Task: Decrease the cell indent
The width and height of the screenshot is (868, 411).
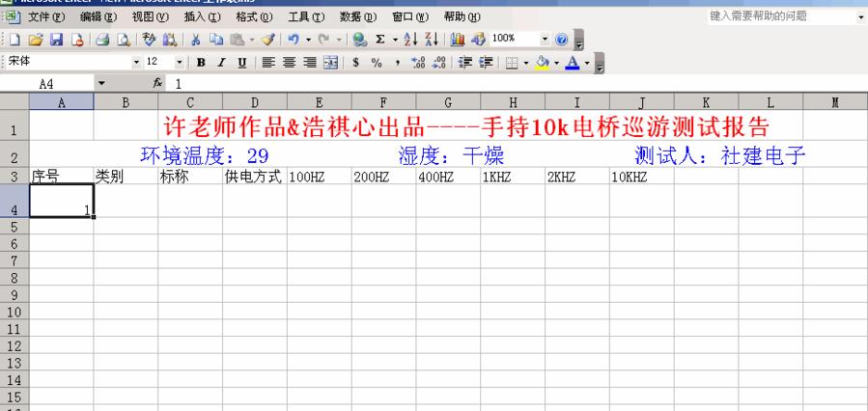Action: pos(465,63)
